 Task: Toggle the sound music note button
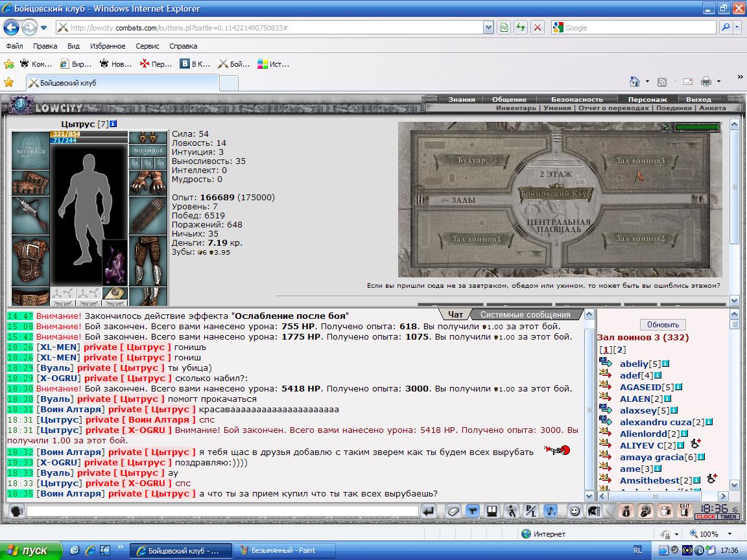[x=551, y=511]
